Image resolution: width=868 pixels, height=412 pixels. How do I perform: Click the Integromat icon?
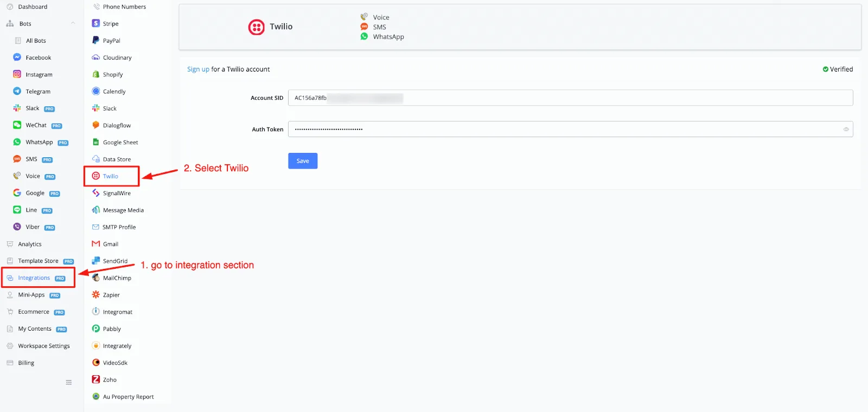point(96,311)
